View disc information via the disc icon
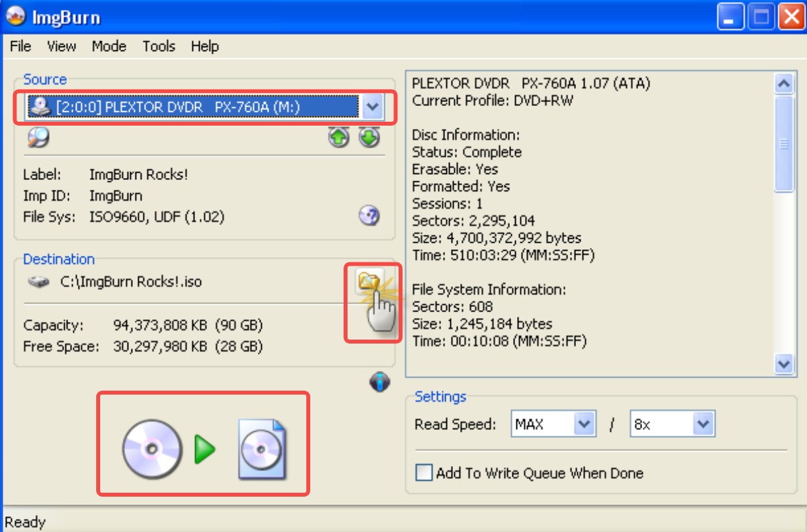This screenshot has height=532, width=807. (368, 217)
